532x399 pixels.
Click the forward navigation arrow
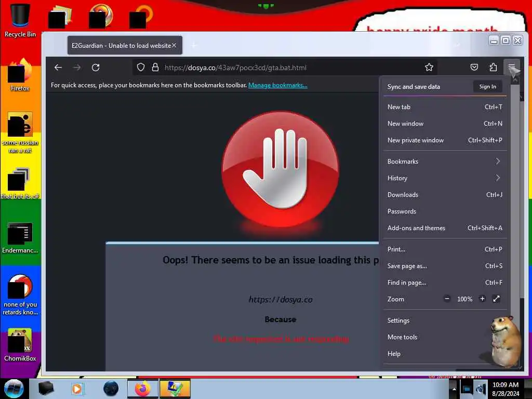pyautogui.click(x=77, y=68)
